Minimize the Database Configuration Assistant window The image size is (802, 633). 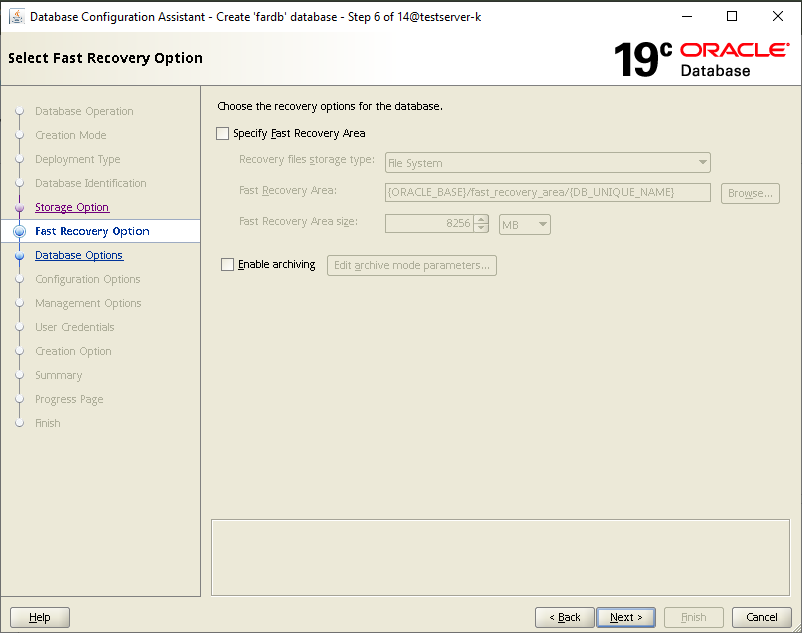coord(687,16)
